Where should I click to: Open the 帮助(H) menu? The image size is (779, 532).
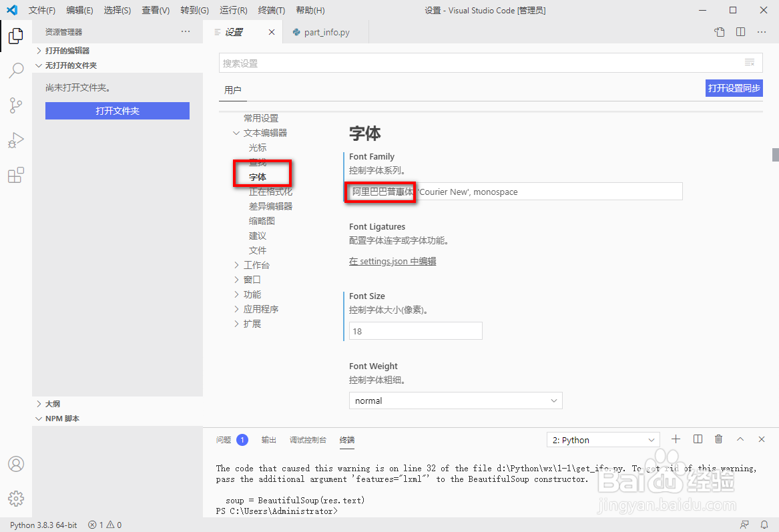[x=310, y=11]
